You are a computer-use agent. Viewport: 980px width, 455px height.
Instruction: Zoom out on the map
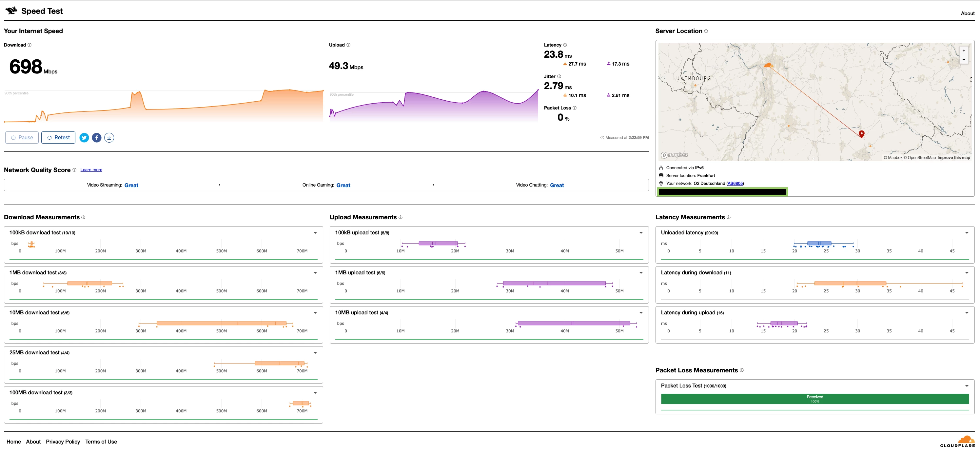[964, 59]
